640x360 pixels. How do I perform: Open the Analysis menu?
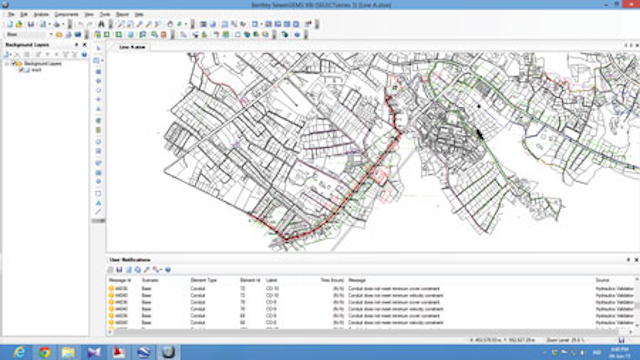(41, 14)
